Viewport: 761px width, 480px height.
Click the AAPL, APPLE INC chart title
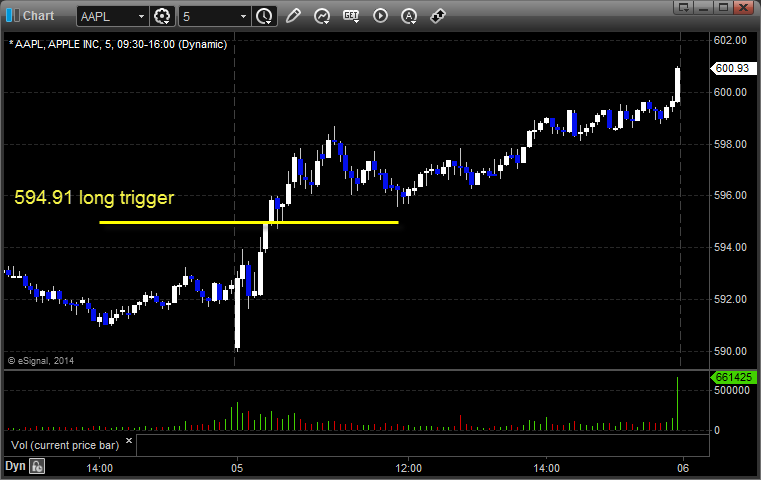(118, 45)
